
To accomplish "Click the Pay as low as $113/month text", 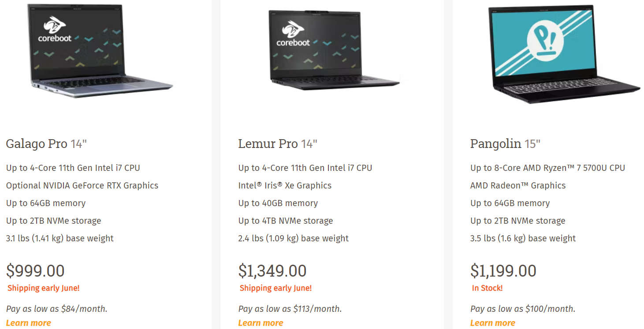I will [x=290, y=309].
